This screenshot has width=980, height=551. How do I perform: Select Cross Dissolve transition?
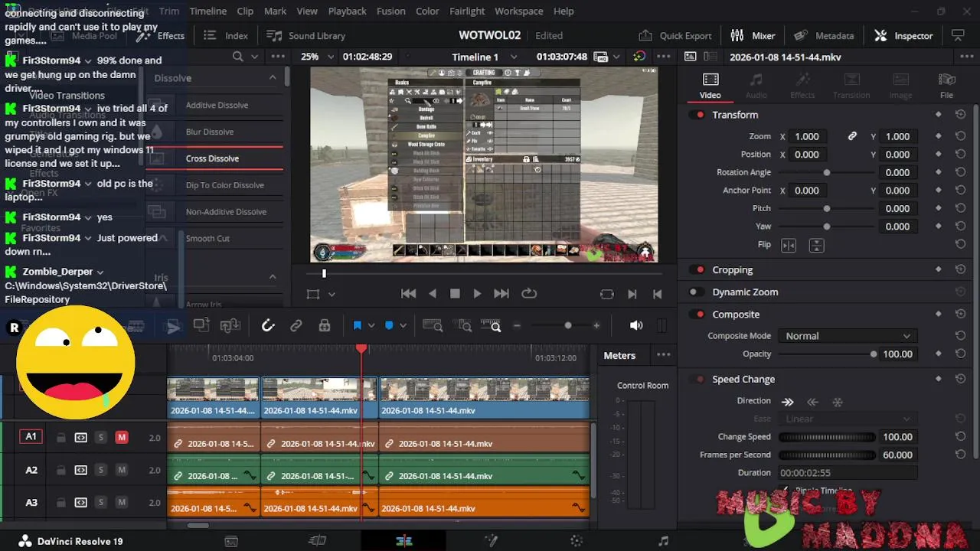pyautogui.click(x=212, y=158)
